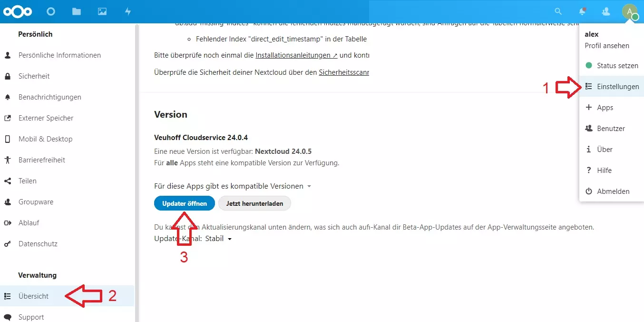Open the Dashboard circle icon
Viewport: 644px width, 322px height.
pos(51,11)
